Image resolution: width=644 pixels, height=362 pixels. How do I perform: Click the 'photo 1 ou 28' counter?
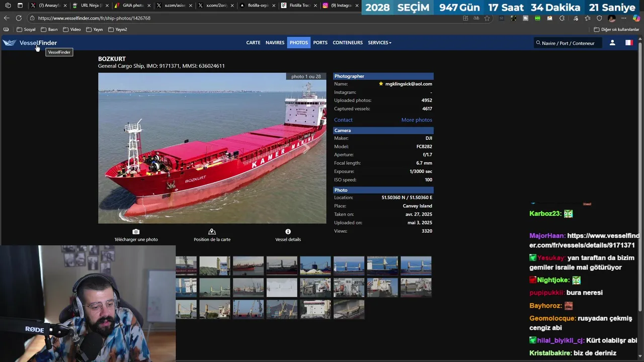[306, 76]
